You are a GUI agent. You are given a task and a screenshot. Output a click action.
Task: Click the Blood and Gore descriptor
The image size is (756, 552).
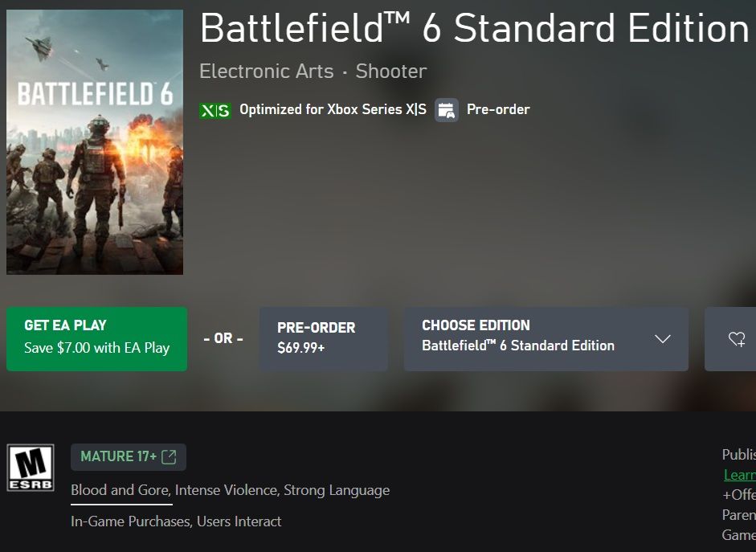click(x=120, y=490)
